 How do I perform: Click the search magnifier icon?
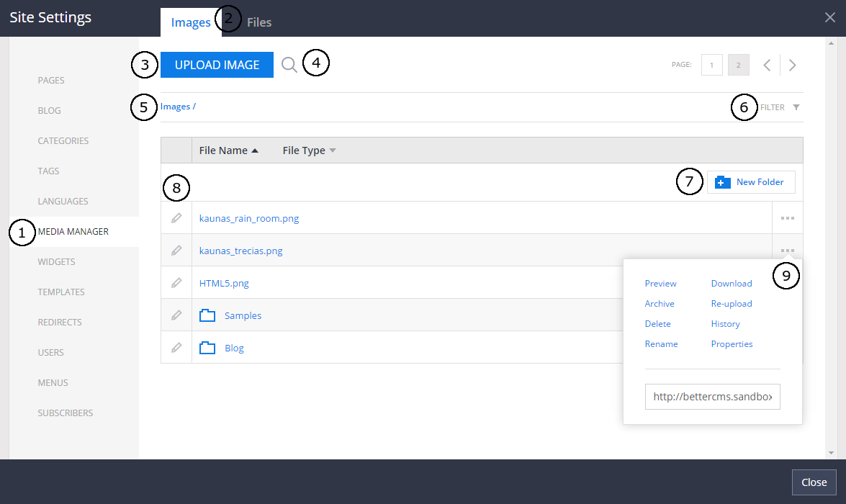click(x=289, y=65)
